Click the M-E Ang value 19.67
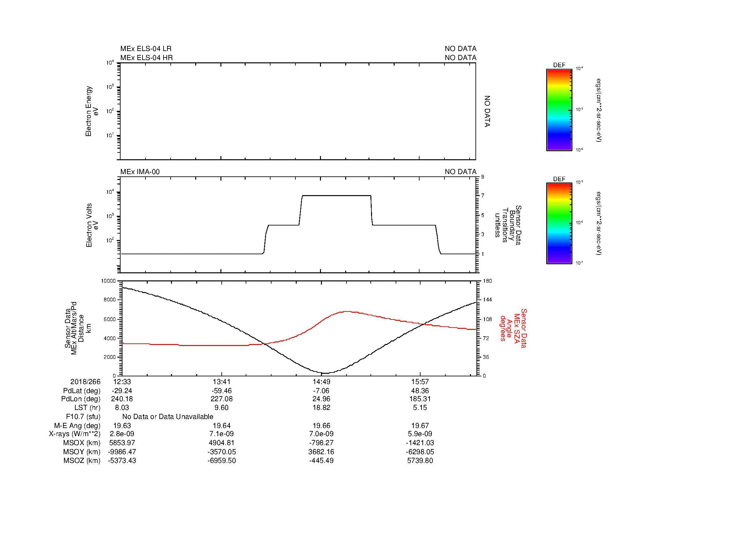The height and width of the screenshot is (534, 756). point(420,426)
